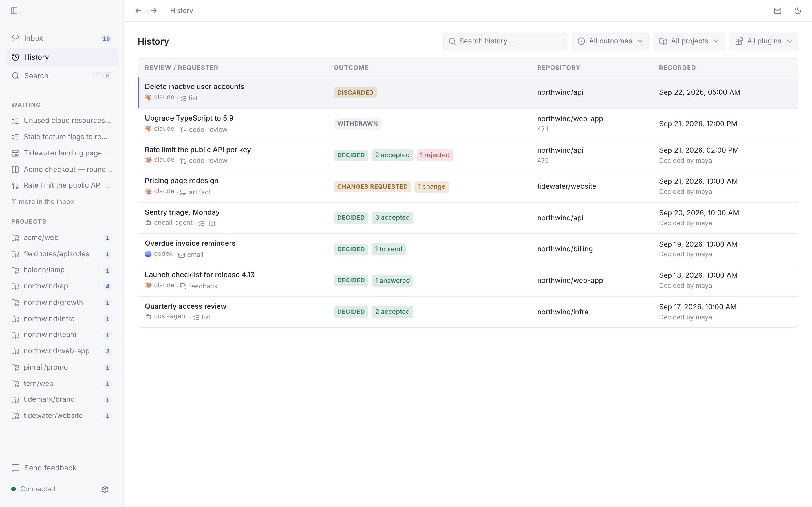Open settings gear next to Connected
Image resolution: width=812 pixels, height=507 pixels.
tap(105, 489)
